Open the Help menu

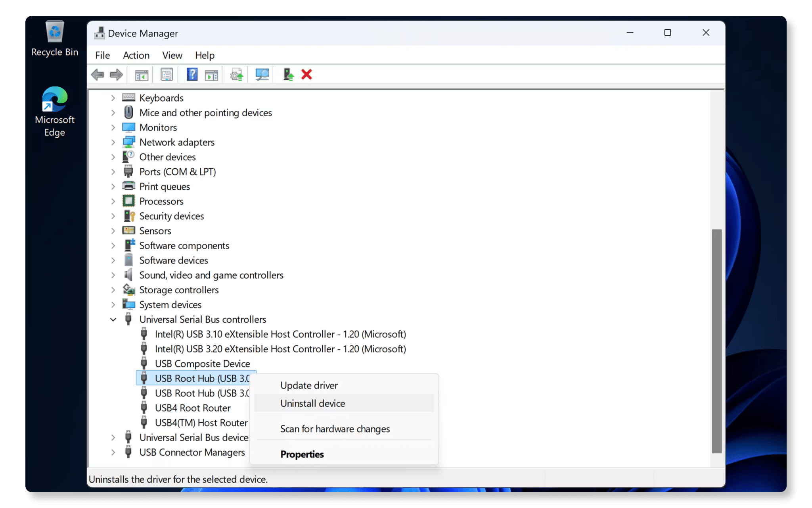tap(205, 55)
